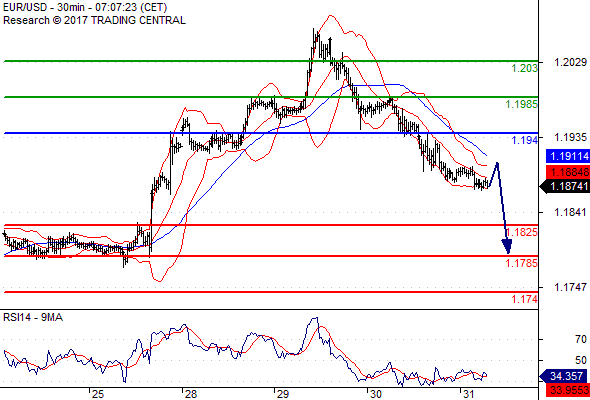Click the blue 1.19114 price tag
This screenshot has width=590, height=400.
coord(567,156)
